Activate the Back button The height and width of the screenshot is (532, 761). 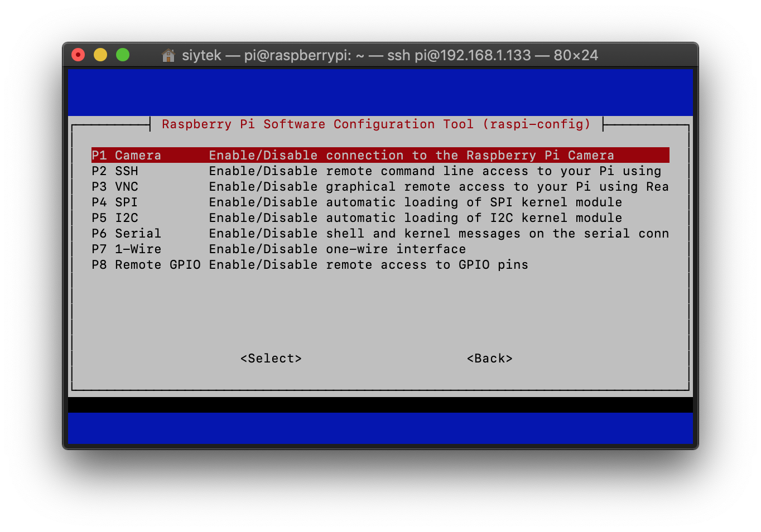click(x=489, y=359)
